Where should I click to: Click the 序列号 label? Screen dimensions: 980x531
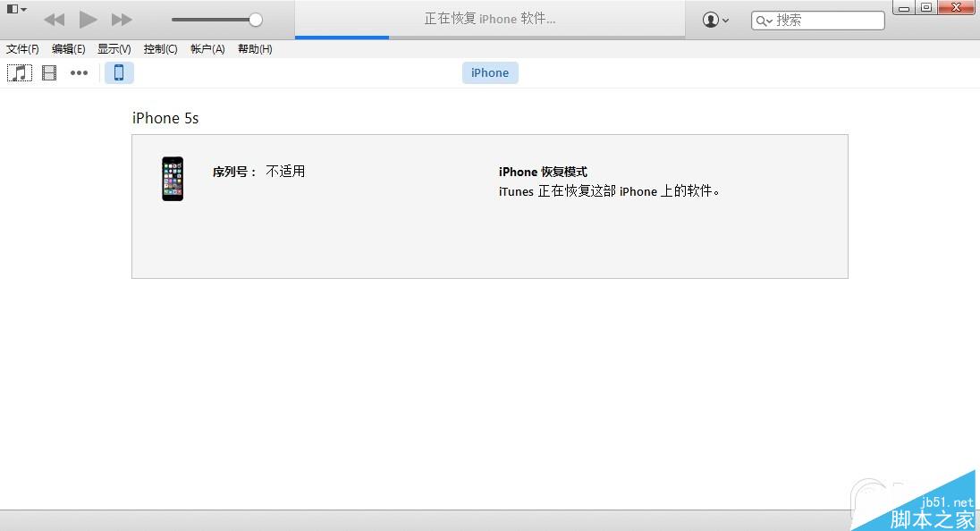tap(234, 172)
